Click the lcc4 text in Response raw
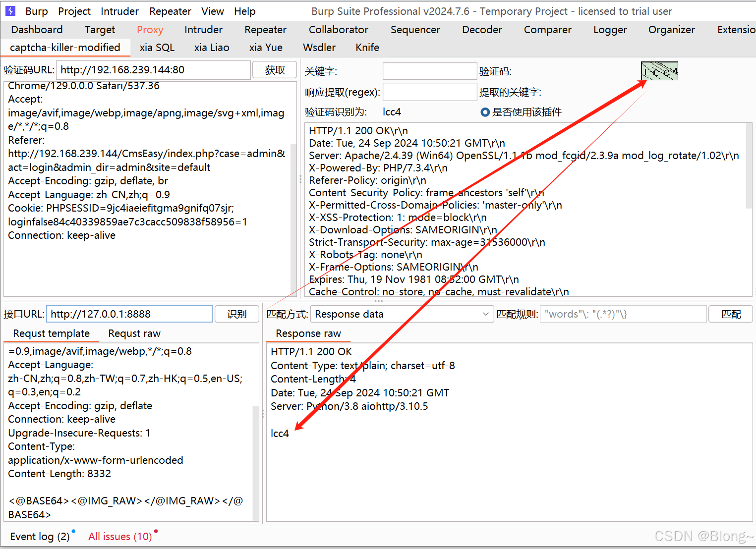This screenshot has width=756, height=549. [280, 434]
